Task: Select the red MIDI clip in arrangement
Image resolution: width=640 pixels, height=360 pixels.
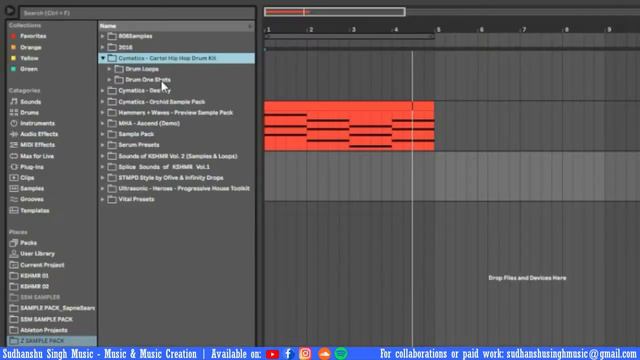Action: [349, 126]
